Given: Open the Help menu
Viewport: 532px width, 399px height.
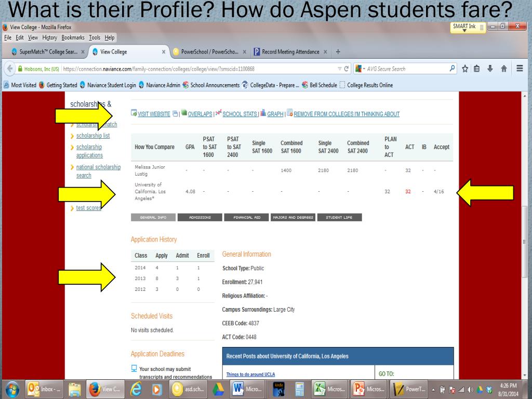Looking at the screenshot, I should click(109, 37).
